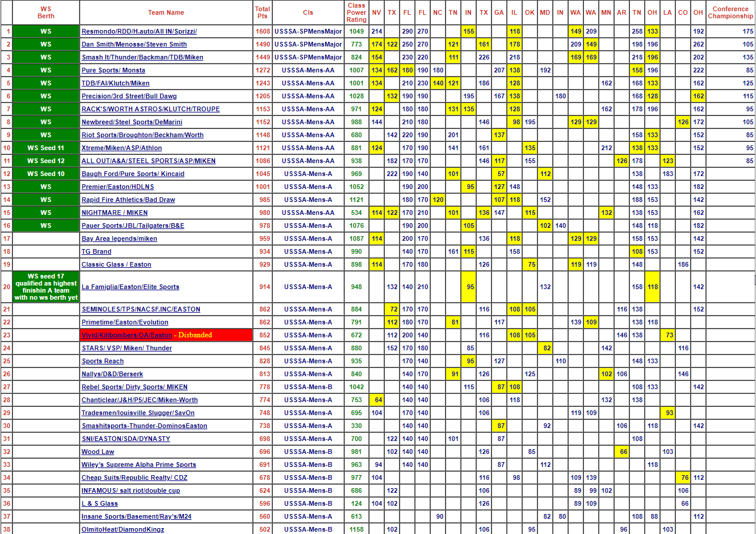Open Cheap Suits/Republic Realty/ CDZ link
Screen dimensions: 756x534
coord(134,477)
